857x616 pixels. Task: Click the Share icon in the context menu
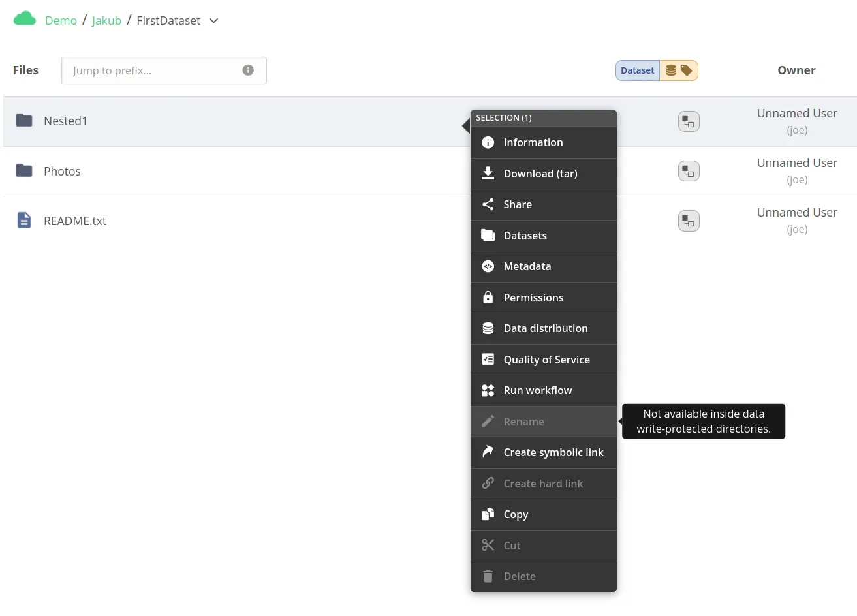click(x=488, y=204)
